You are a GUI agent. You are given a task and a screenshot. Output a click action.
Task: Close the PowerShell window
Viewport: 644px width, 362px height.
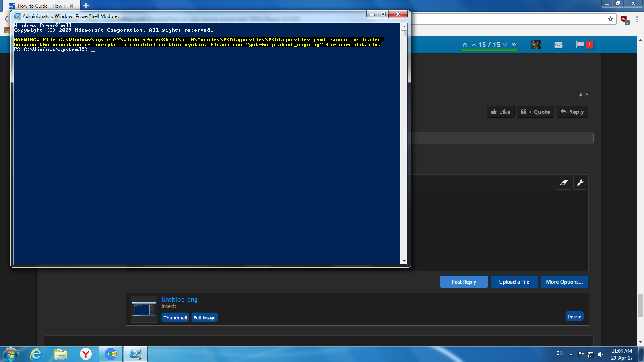coord(398,14)
